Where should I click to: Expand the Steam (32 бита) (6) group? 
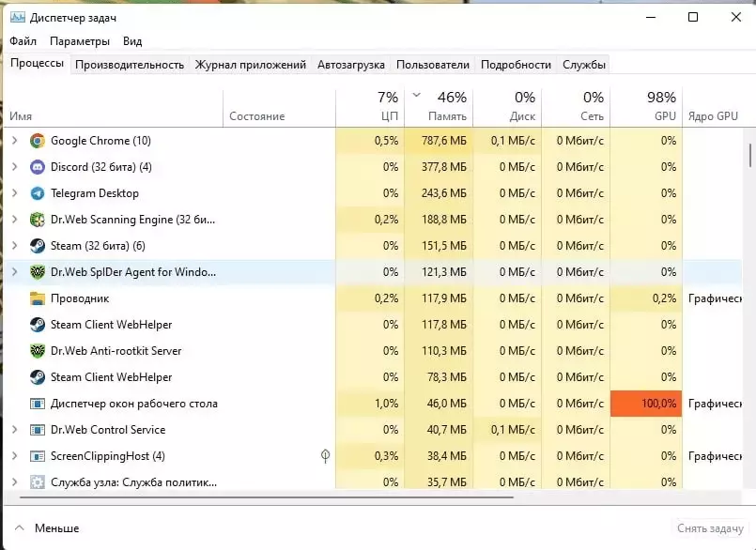[x=14, y=245]
